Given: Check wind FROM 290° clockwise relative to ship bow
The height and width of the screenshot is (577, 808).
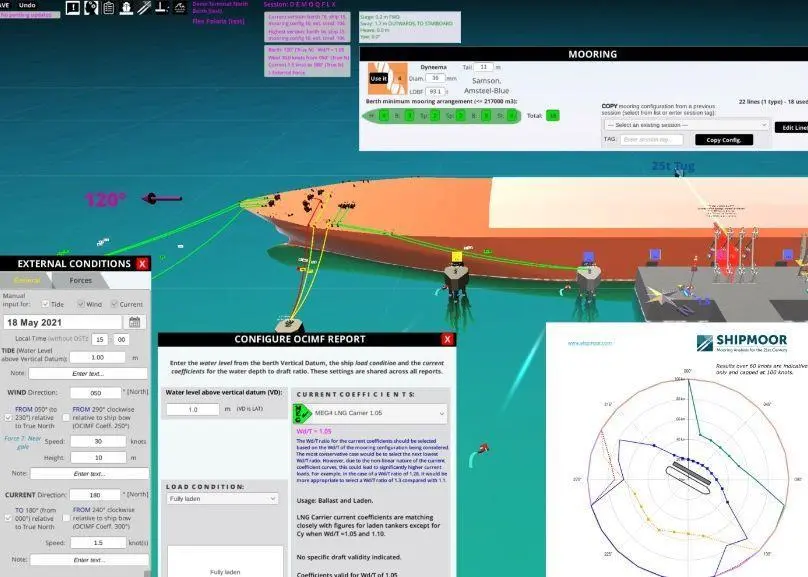Looking at the screenshot, I should click(66, 417).
